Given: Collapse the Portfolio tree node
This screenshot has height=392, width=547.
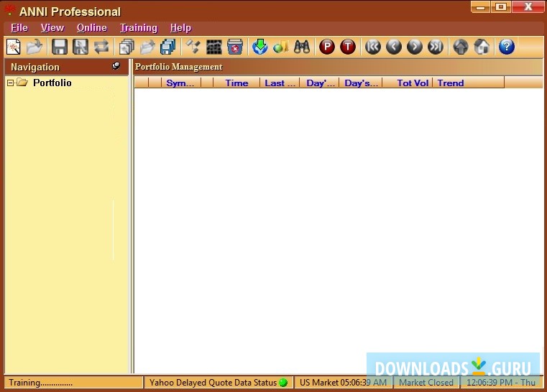Looking at the screenshot, I should [x=11, y=83].
